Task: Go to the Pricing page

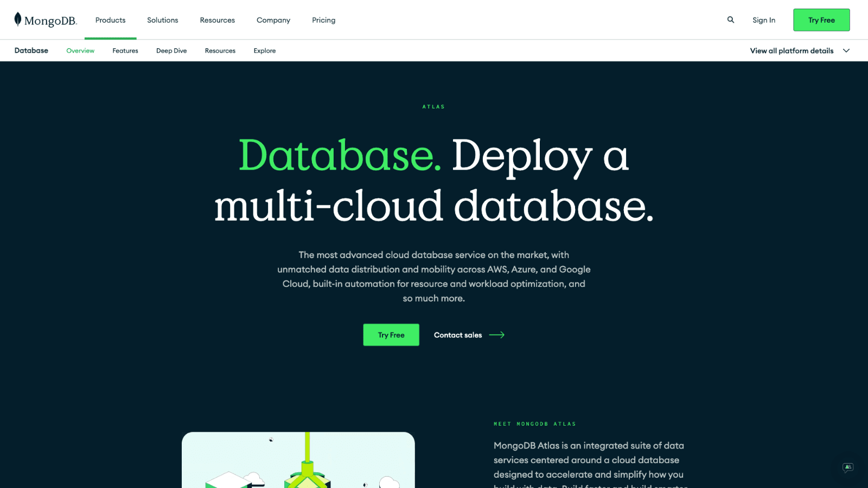Action: pos(324,20)
